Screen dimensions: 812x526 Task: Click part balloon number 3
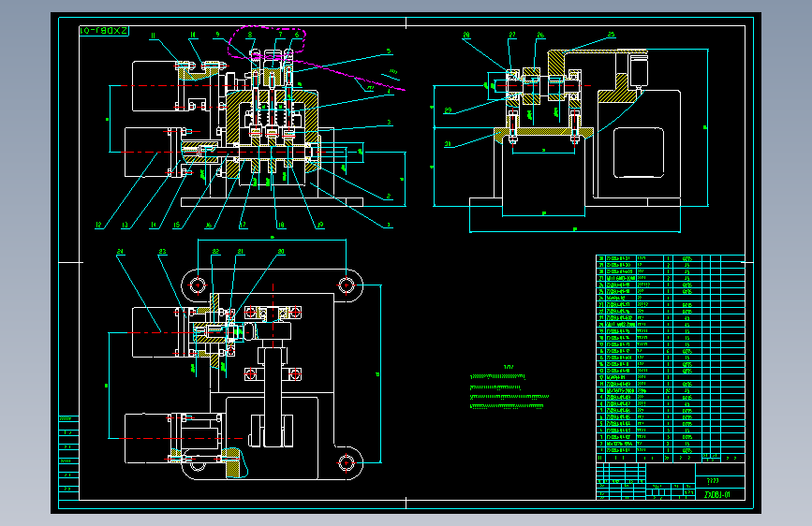pos(389,123)
